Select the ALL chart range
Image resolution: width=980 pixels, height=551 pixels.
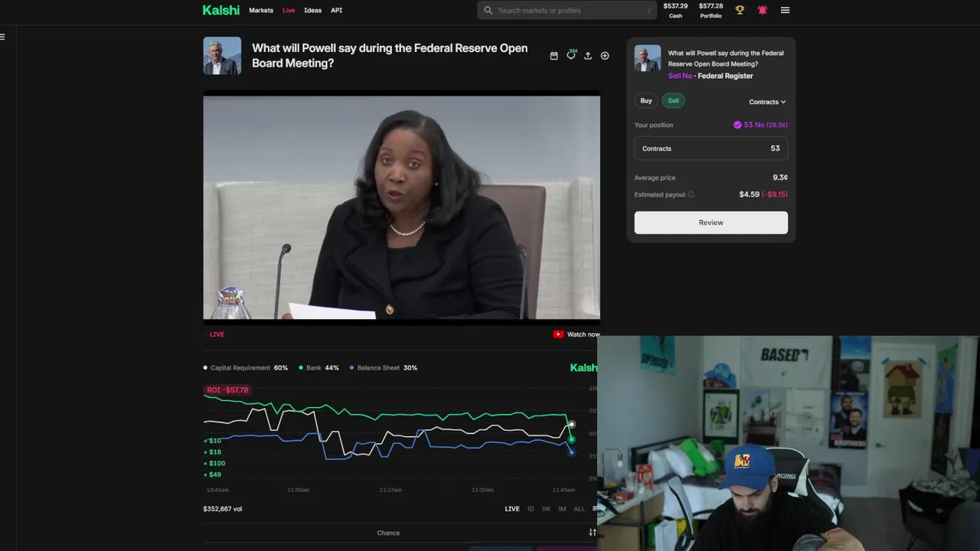click(x=579, y=509)
